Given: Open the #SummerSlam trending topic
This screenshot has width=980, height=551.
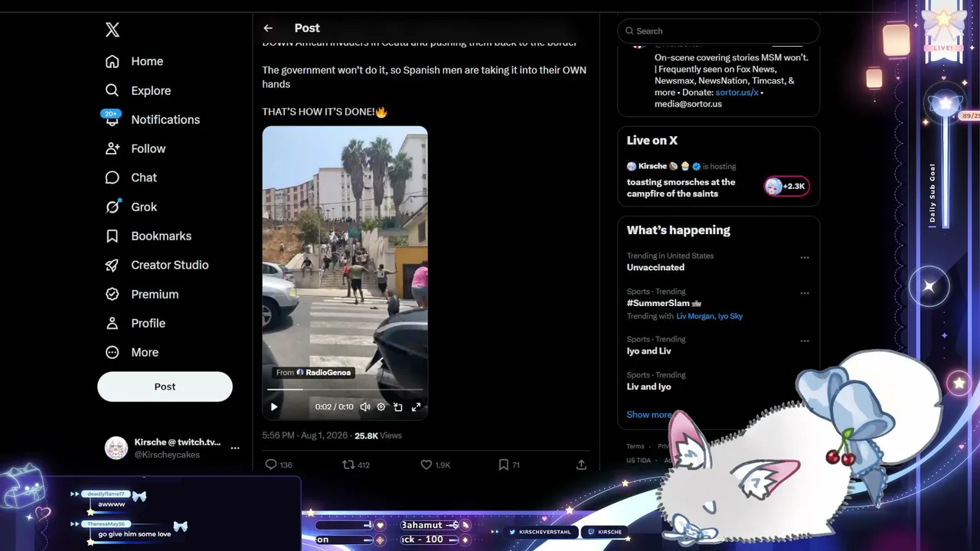Looking at the screenshot, I should click(664, 303).
